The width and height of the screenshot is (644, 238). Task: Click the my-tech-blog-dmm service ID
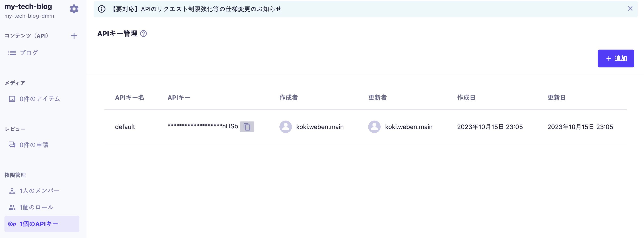tap(29, 16)
